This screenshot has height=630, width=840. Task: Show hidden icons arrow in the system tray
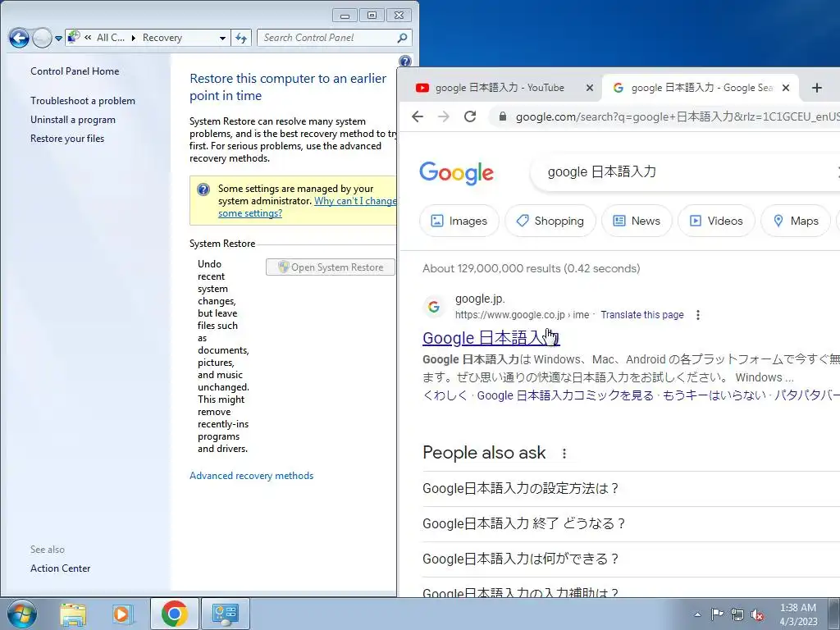pos(697,614)
